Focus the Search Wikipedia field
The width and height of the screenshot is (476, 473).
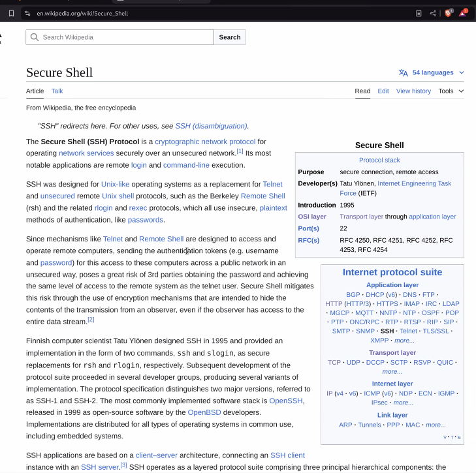tap(120, 37)
